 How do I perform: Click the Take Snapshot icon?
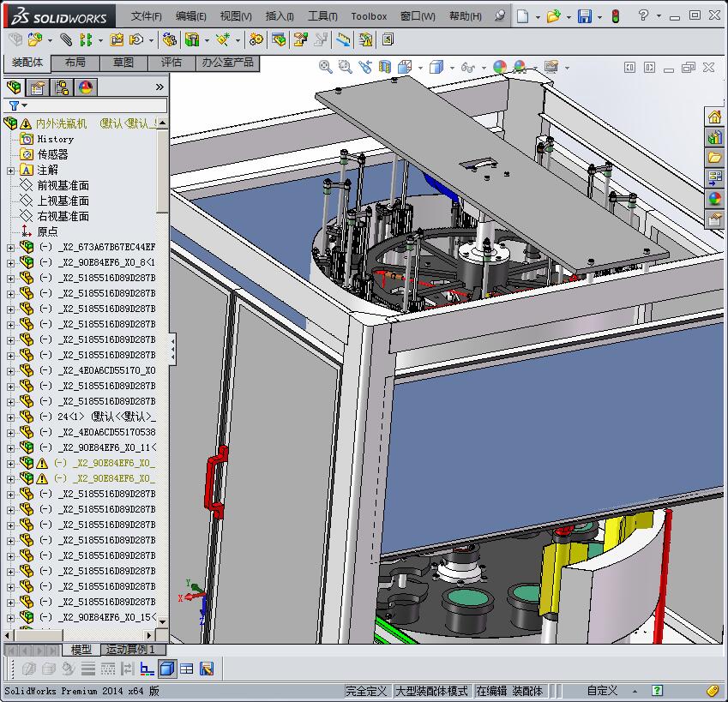click(x=388, y=40)
